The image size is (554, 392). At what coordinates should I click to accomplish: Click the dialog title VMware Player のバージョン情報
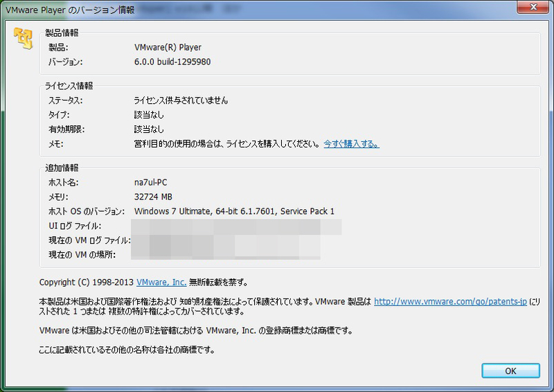(70, 10)
